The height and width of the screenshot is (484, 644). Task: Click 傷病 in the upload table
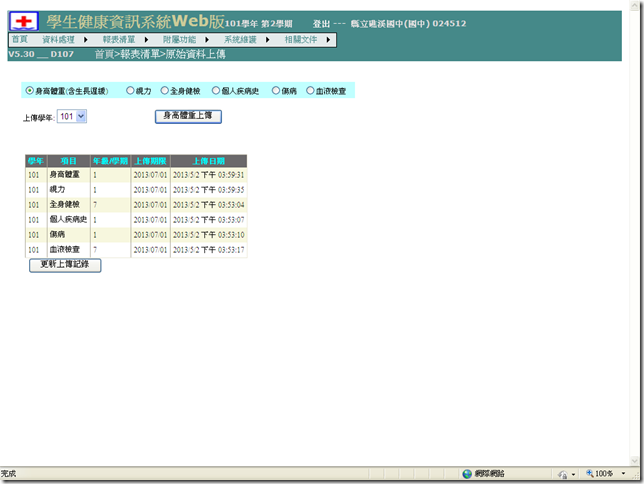pos(58,235)
